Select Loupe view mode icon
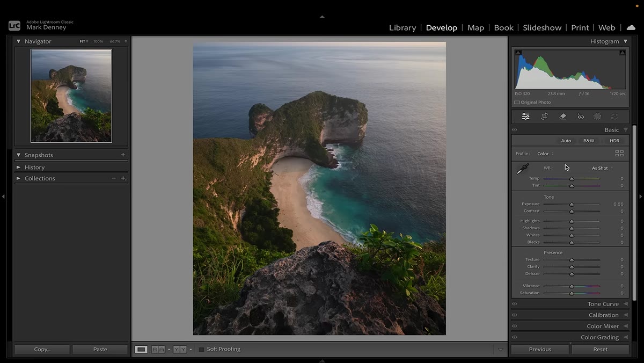 pos(141,350)
